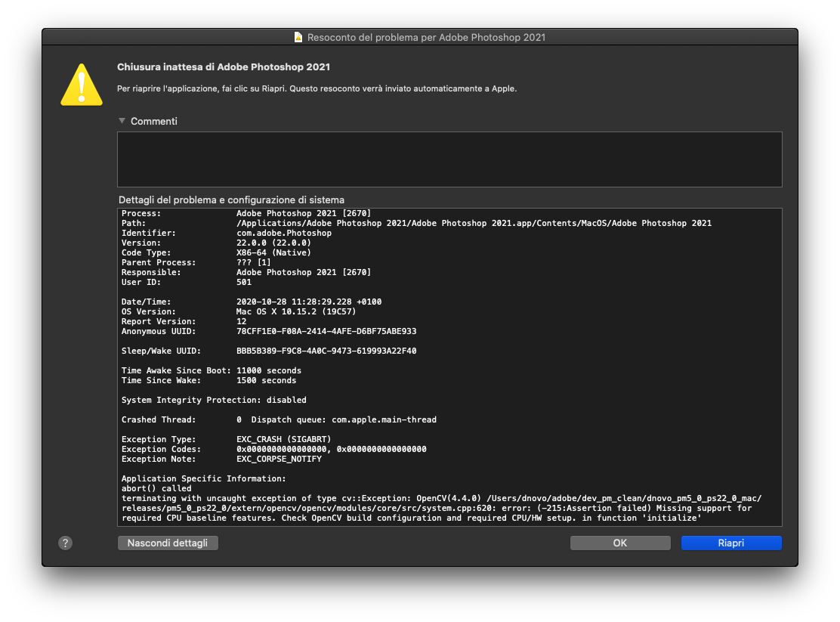This screenshot has width=840, height=622.
Task: Click 'Dettagli del problema e configurazione di sistema'
Action: click(x=231, y=200)
